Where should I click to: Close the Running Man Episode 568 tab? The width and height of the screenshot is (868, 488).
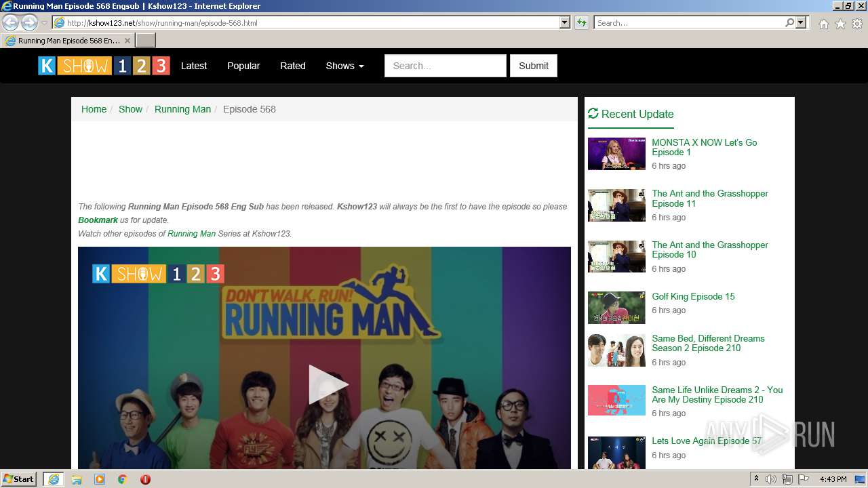[127, 41]
